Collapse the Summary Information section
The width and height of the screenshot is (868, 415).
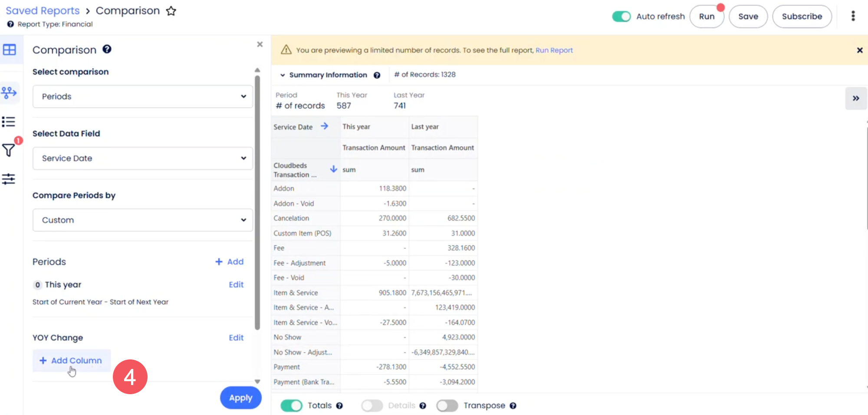(x=283, y=75)
